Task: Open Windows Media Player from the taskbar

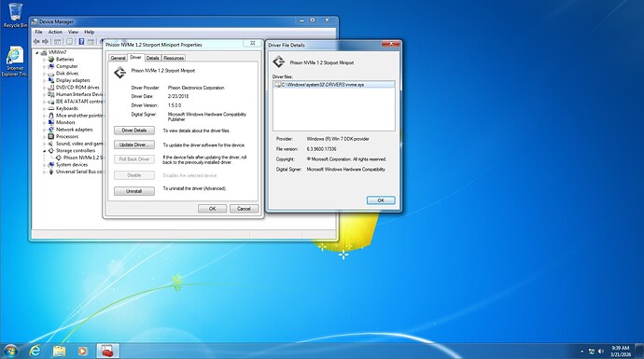Action: point(82,351)
